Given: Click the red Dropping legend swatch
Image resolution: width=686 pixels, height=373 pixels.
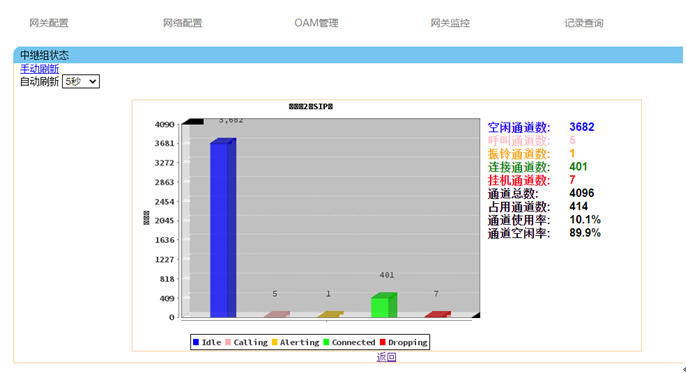Looking at the screenshot, I should coord(383,342).
